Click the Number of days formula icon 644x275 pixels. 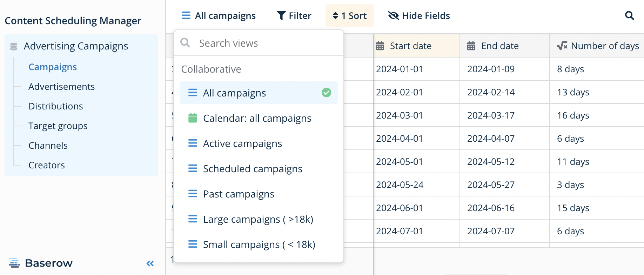pos(562,46)
